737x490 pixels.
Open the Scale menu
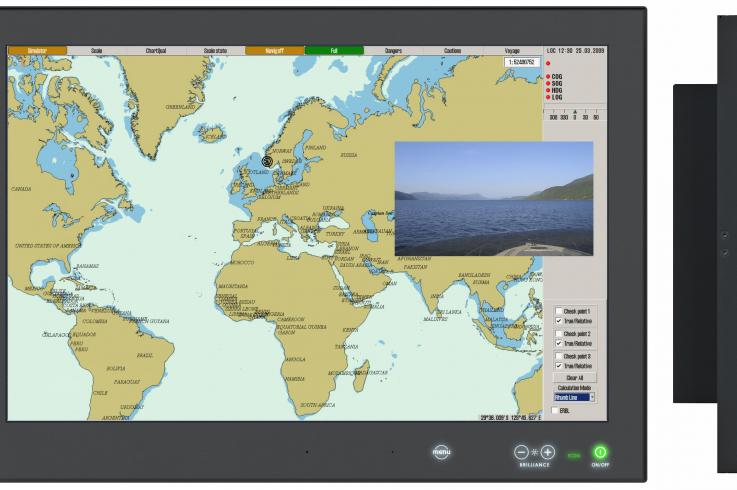pos(96,50)
